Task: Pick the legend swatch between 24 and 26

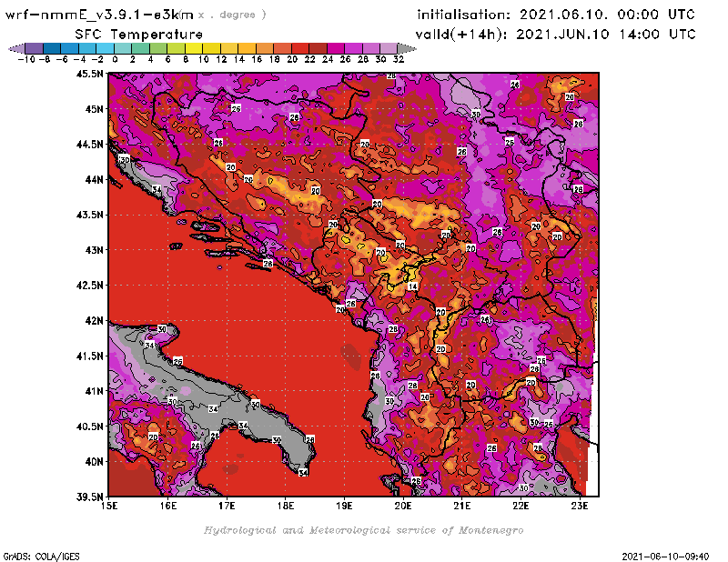Action: point(336,48)
